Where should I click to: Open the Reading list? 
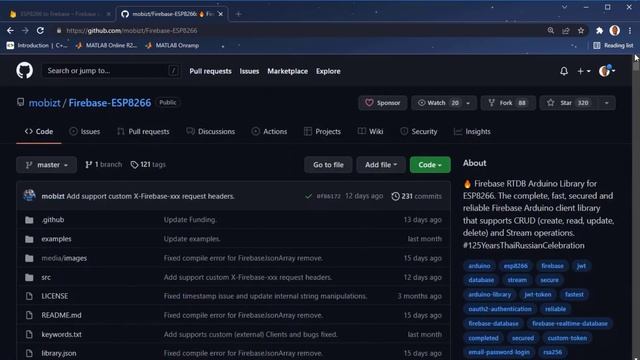pos(613,45)
